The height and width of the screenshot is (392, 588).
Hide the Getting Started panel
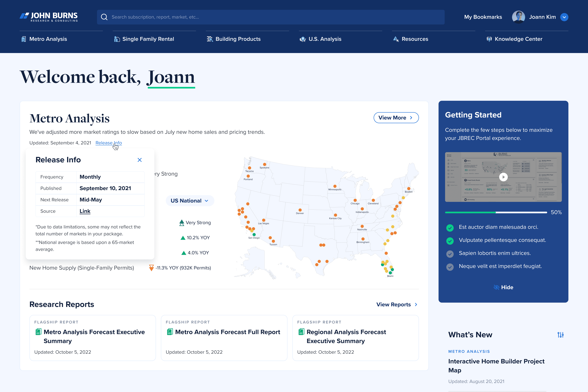[503, 287]
